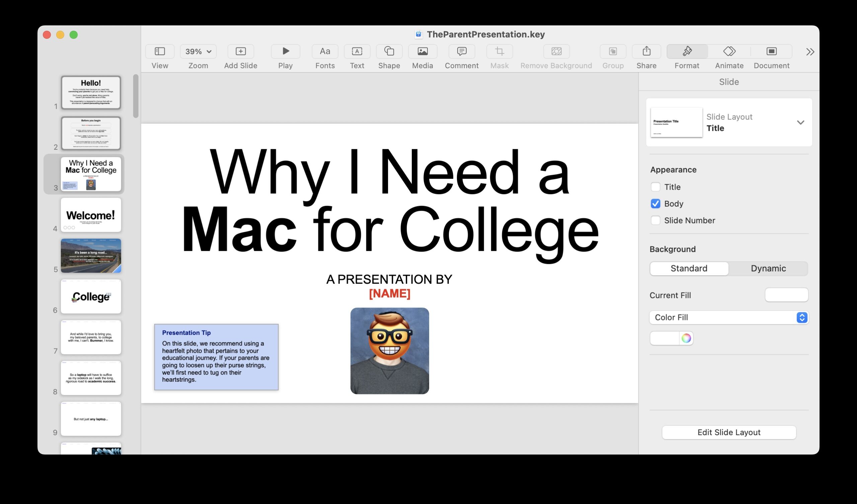Click the white background color swatch well
The height and width of the screenshot is (504, 857).
click(x=665, y=338)
